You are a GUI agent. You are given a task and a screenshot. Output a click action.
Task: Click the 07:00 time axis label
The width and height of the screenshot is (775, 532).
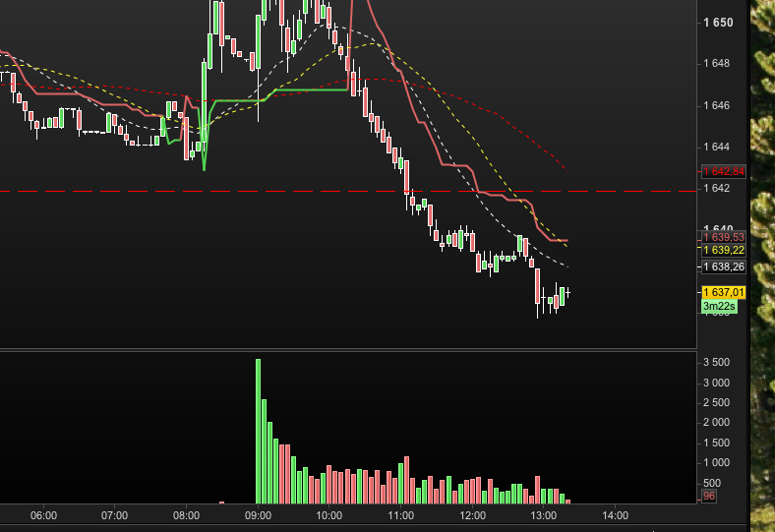click(115, 515)
